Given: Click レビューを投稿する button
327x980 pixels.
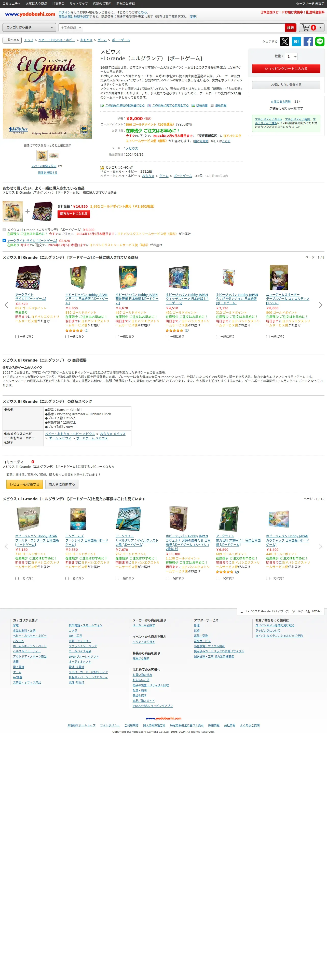Looking at the screenshot, I should tap(25, 485).
